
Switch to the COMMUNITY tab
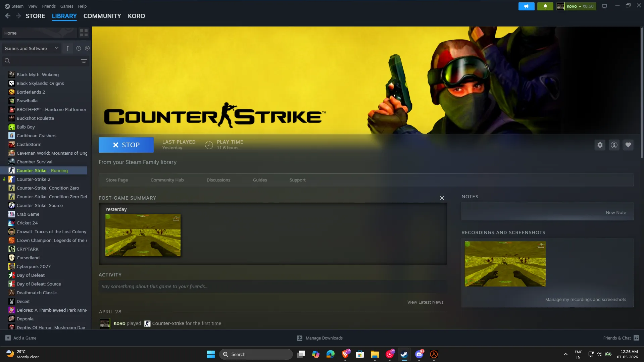102,16
